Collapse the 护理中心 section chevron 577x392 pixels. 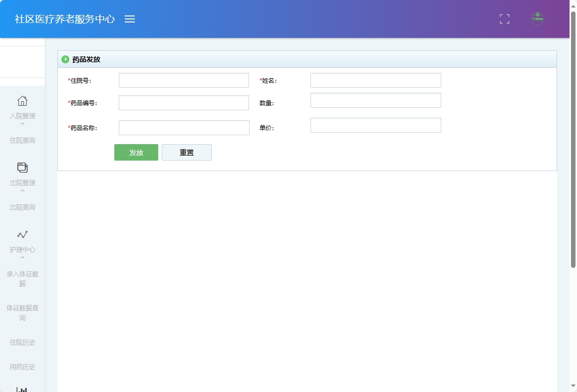point(22,257)
